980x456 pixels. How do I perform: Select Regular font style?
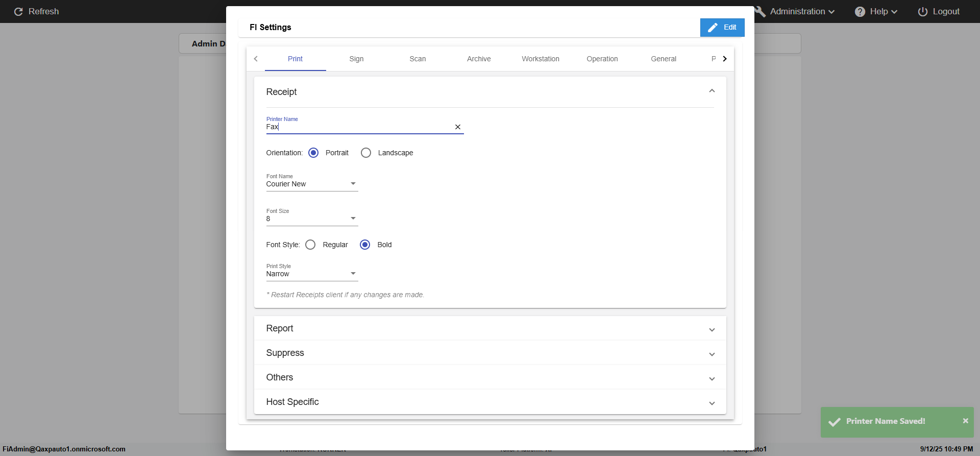pos(310,245)
